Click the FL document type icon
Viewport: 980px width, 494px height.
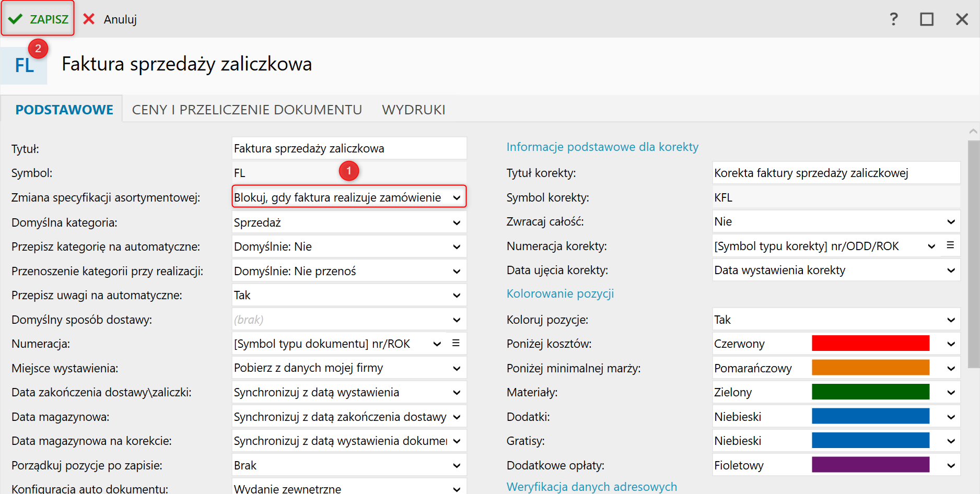[x=24, y=66]
